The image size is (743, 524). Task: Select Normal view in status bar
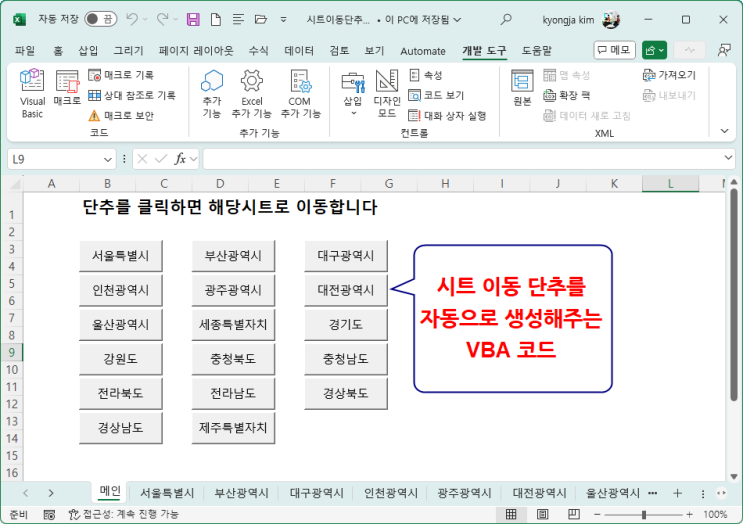511,514
